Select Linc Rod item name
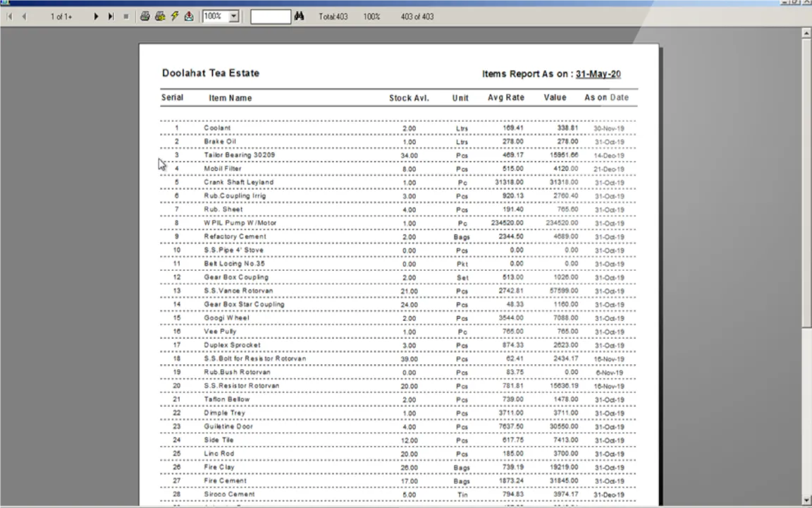 [x=219, y=454]
